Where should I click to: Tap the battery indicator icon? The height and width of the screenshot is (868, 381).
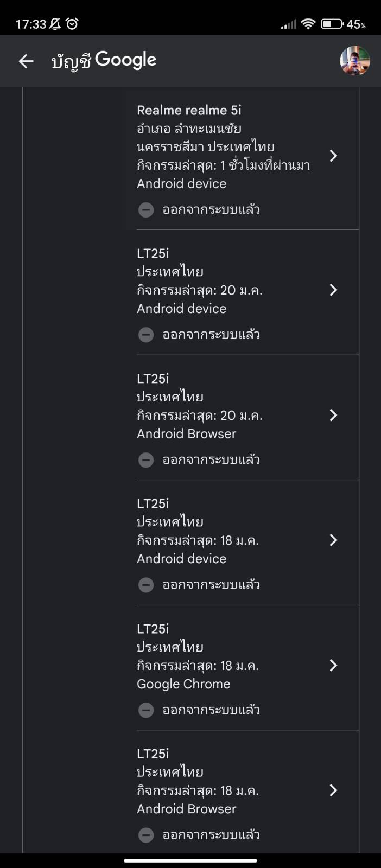[x=332, y=24]
